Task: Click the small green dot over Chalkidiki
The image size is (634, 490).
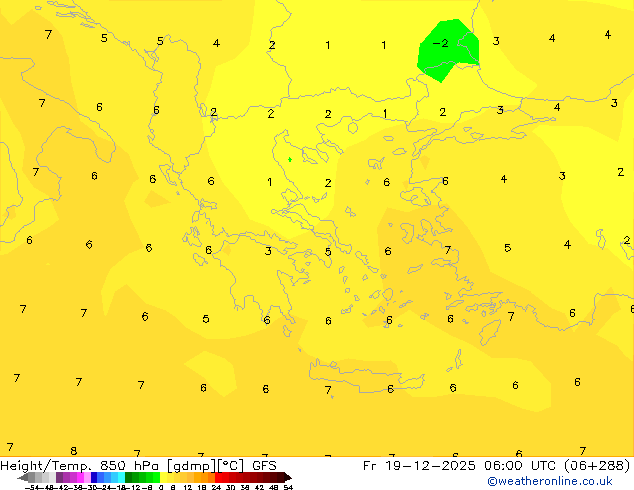Action: [x=290, y=160]
